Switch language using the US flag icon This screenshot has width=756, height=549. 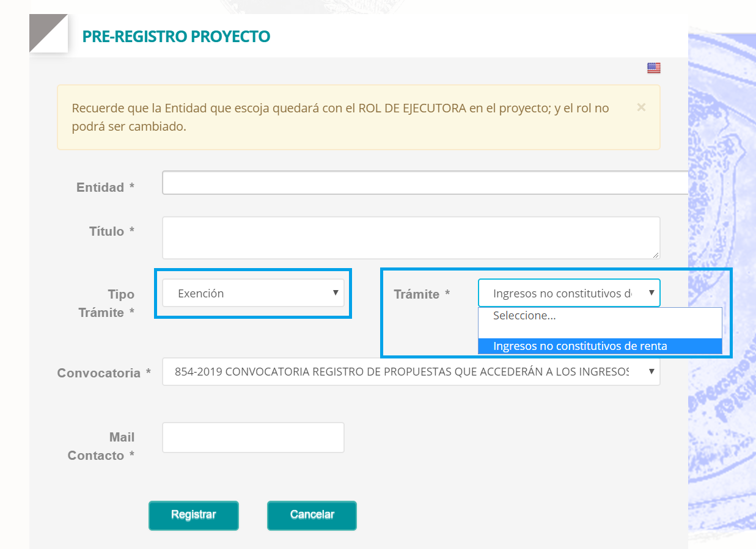pyautogui.click(x=654, y=68)
